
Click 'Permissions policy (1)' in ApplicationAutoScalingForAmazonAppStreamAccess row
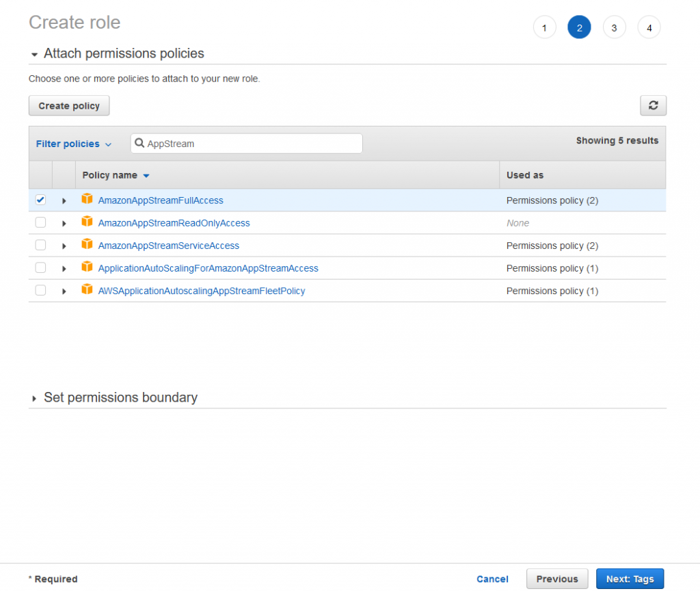click(552, 268)
